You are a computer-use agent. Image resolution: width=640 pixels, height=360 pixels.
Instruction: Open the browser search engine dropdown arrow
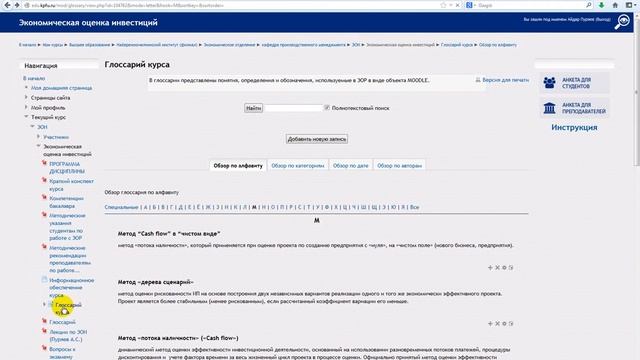pyautogui.click(x=475, y=5)
